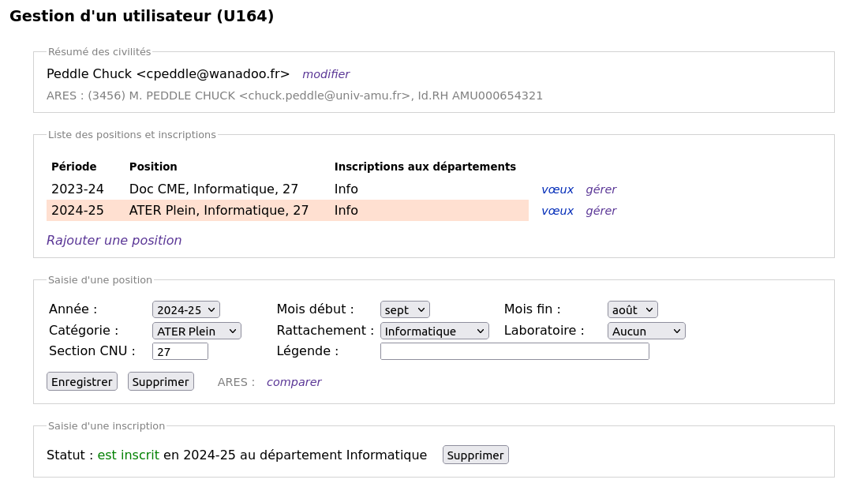Click Supprimer in the position form
Viewport: 868px width, 487px height.
(x=160, y=381)
